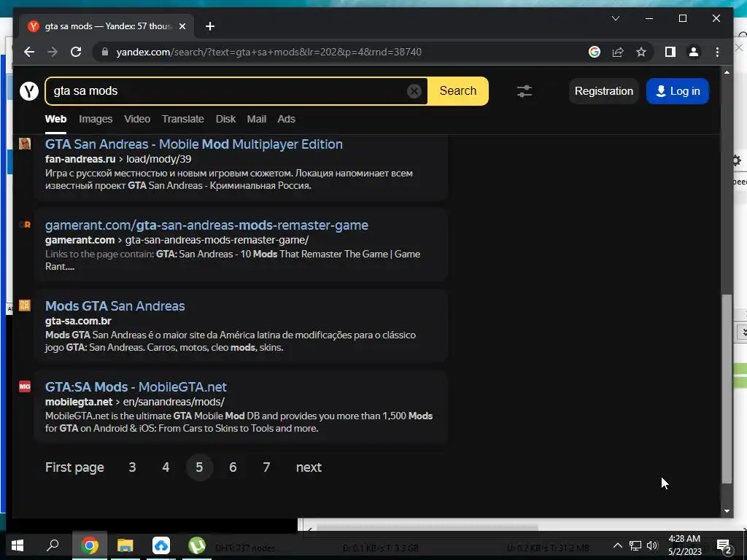Click the page vertical scrollbar thumb
This screenshot has width=747, height=560.
coord(727,389)
